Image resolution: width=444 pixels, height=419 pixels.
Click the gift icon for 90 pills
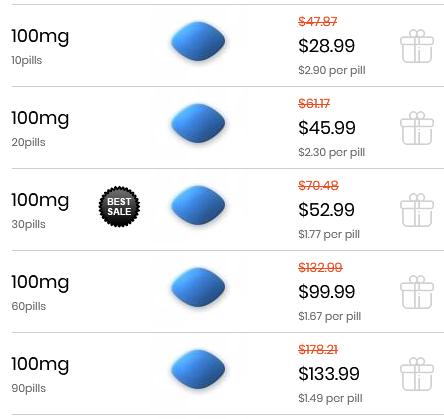417,374
